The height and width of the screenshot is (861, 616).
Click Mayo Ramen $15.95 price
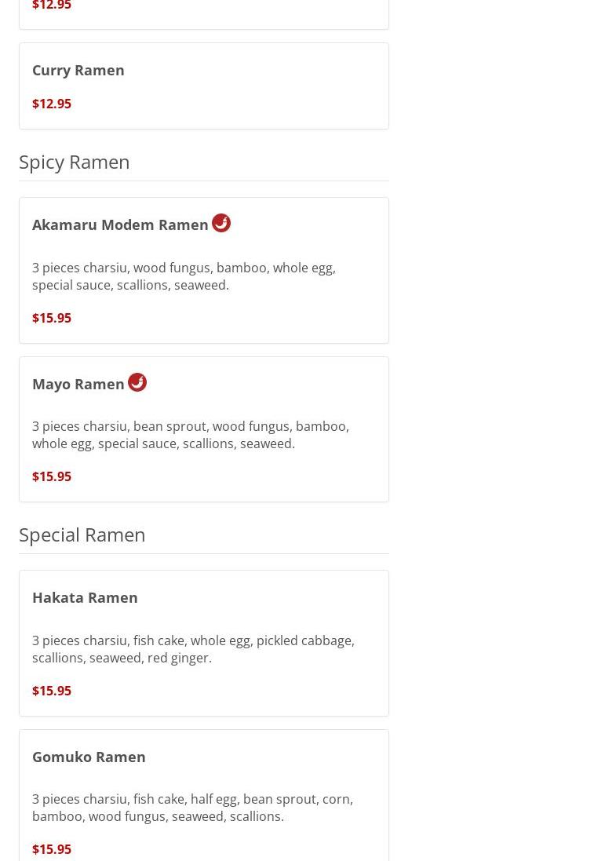[52, 476]
